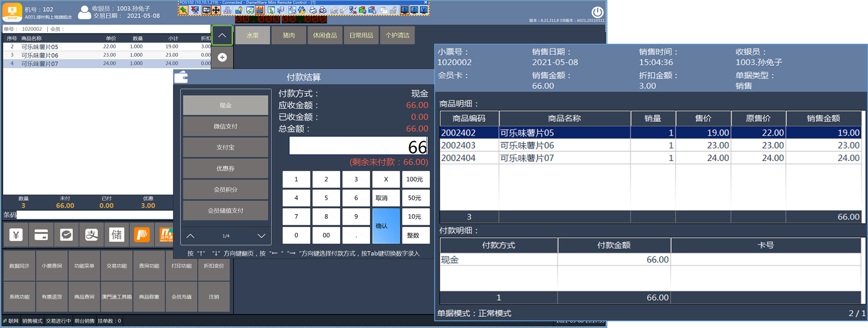Viewport: 868px width, 328px height.
Task: Select 优惠券 payment method
Action: coord(225,168)
